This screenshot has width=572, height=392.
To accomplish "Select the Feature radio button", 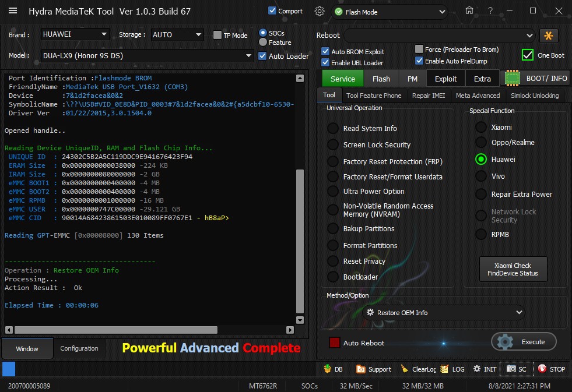I will click(262, 43).
